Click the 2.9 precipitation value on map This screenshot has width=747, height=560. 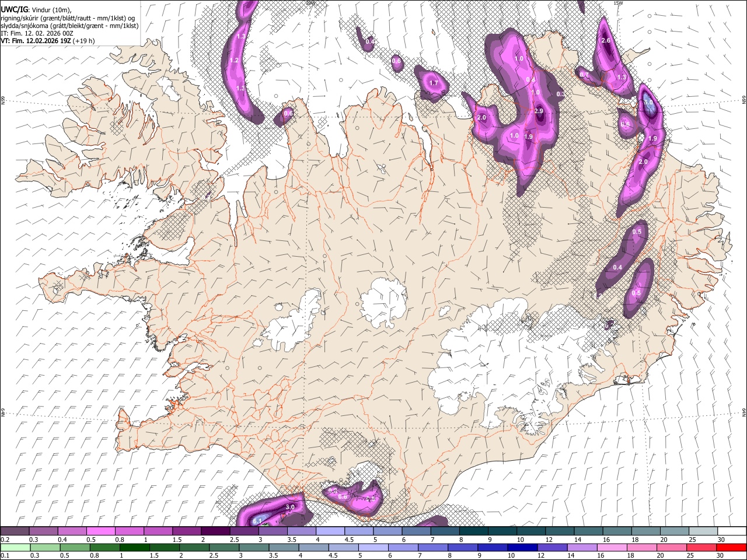point(539,111)
